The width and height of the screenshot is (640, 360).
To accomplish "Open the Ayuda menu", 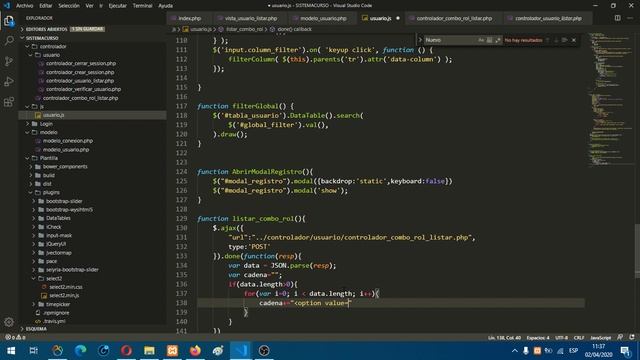I will (x=165, y=6).
